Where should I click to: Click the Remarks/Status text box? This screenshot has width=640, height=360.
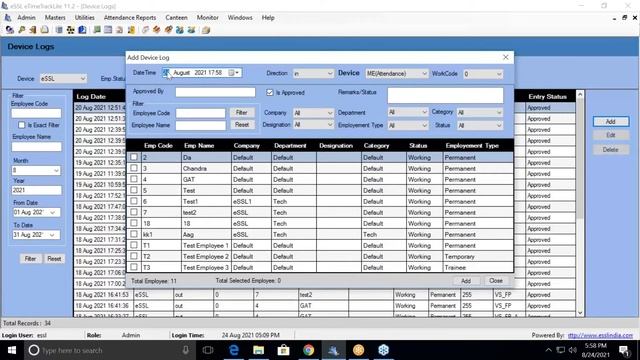[x=445, y=95]
